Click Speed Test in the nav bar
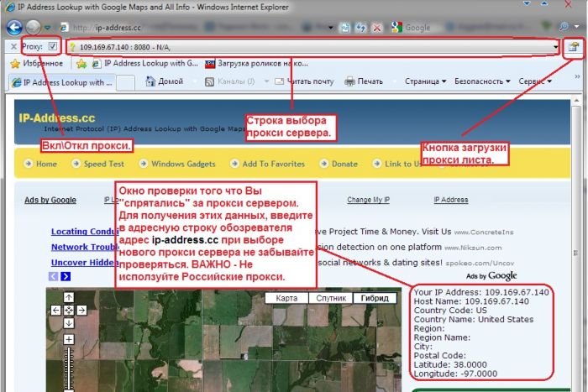588x392 pixels. (x=98, y=165)
